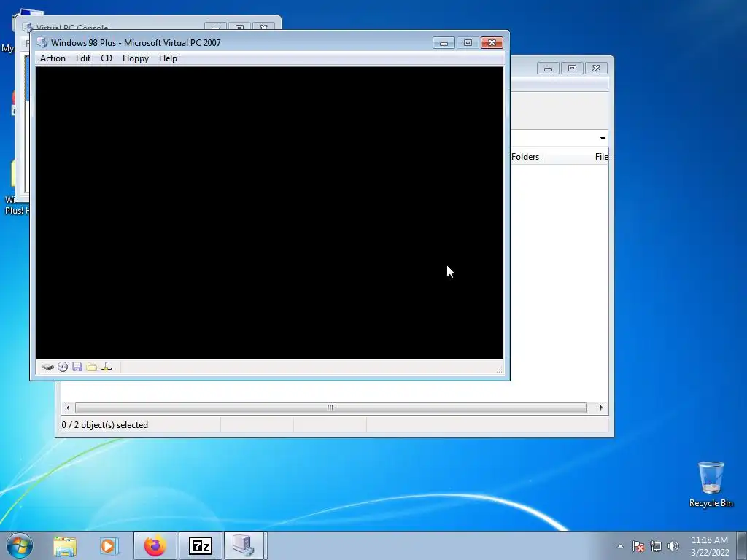Click the CD drive icon in the Virtual PC status bar
This screenshot has height=560, width=747.
[63, 367]
